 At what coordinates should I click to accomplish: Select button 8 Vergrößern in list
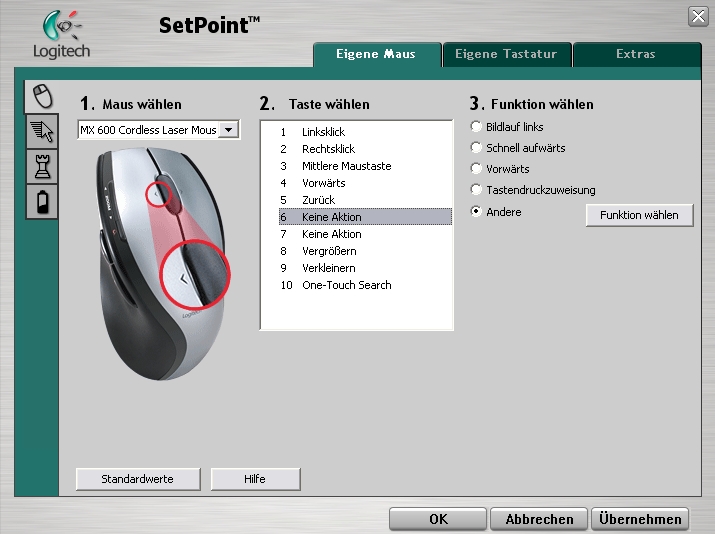click(365, 251)
